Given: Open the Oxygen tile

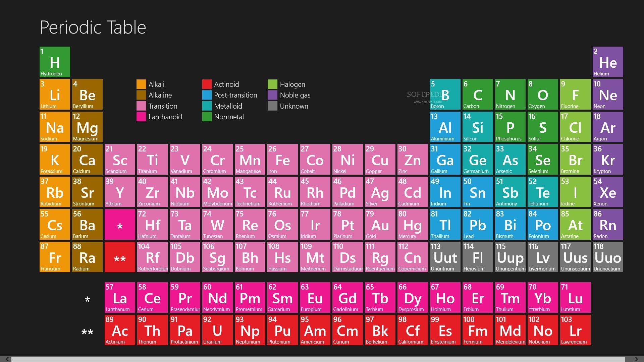Looking at the screenshot, I should [x=543, y=94].
